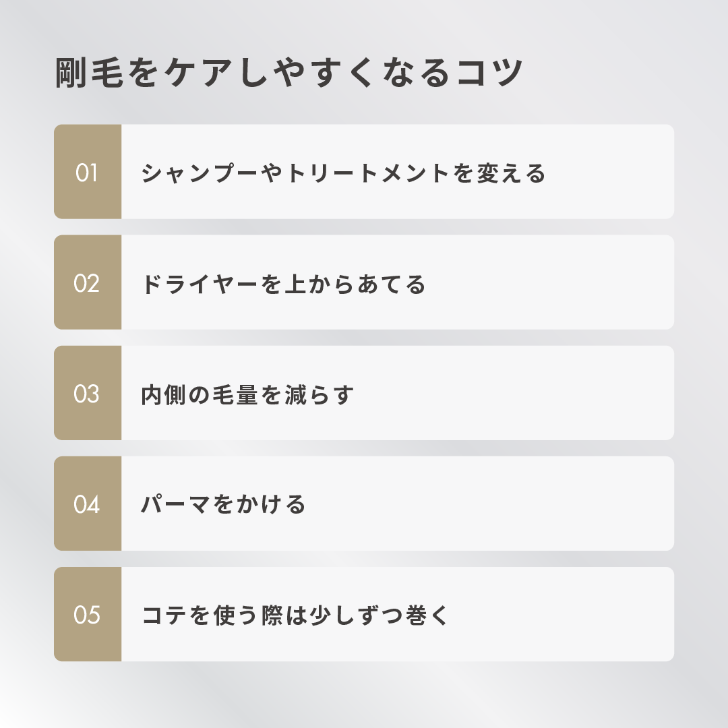Click the gray background below card 05
Screen dimensions: 728x728
click(364, 694)
